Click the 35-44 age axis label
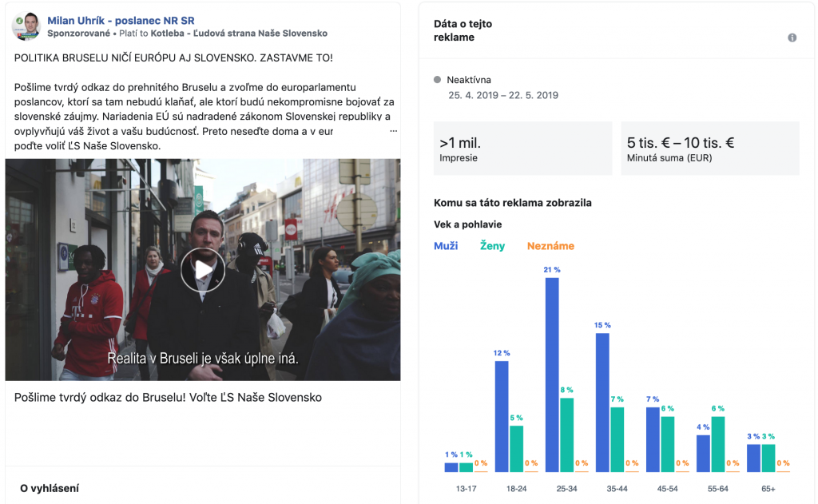Image resolution: width=818 pixels, height=504 pixels. coord(617,489)
